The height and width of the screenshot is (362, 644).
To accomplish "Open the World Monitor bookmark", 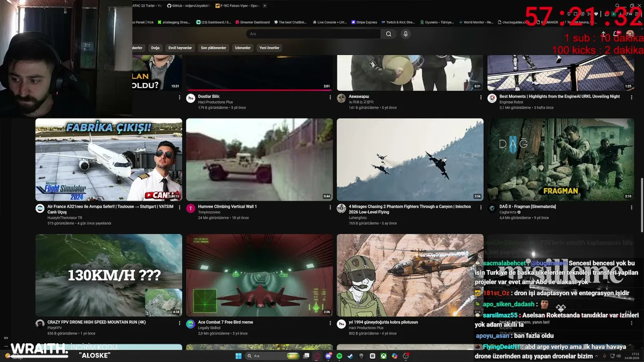I will coord(476,22).
